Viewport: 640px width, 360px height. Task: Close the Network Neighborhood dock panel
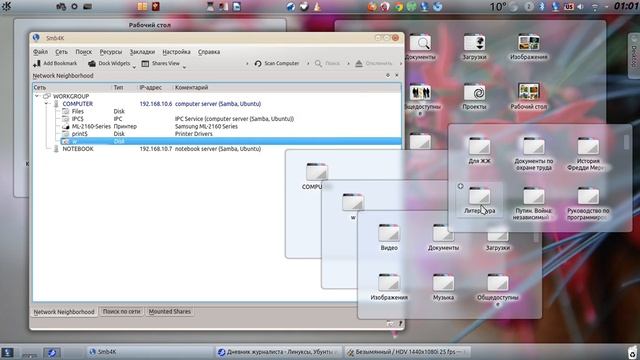coord(396,75)
